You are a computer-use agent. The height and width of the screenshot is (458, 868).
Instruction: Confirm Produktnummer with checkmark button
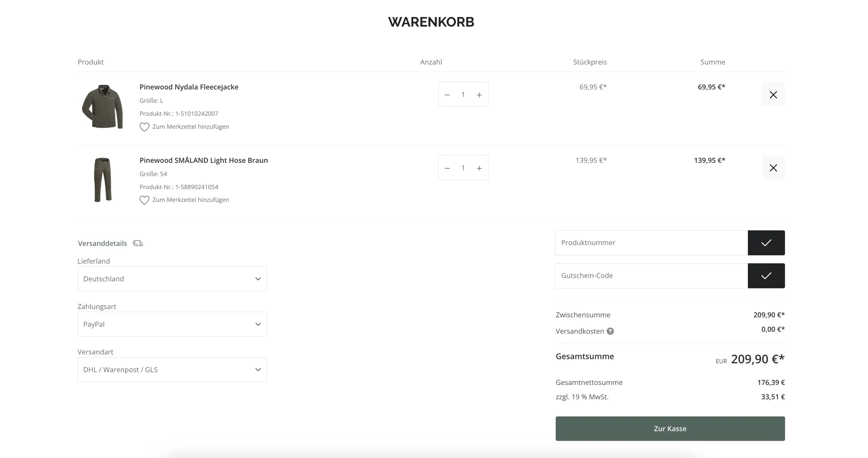pyautogui.click(x=766, y=243)
